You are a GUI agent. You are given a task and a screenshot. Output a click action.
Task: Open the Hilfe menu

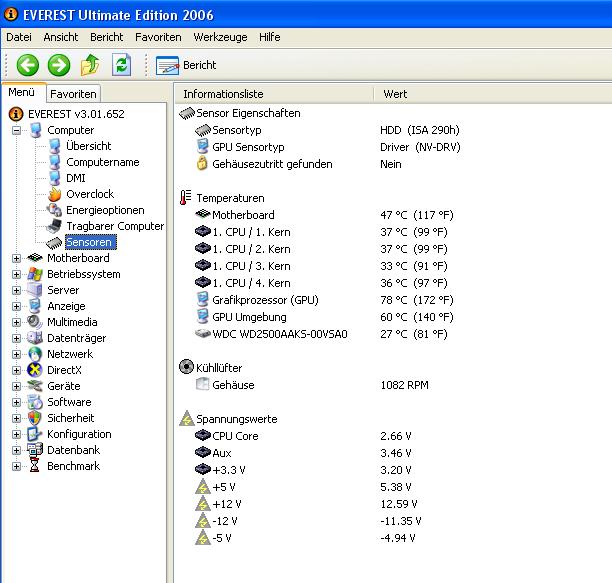click(x=269, y=37)
